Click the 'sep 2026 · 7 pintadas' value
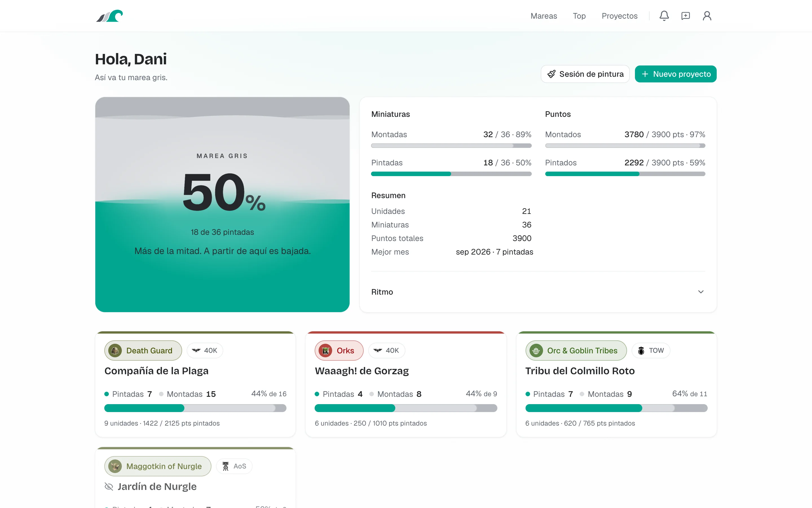Image resolution: width=812 pixels, height=508 pixels. (494, 252)
